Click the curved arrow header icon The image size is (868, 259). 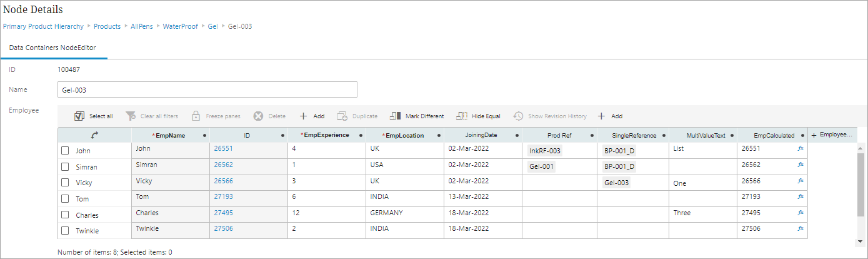[x=95, y=135]
